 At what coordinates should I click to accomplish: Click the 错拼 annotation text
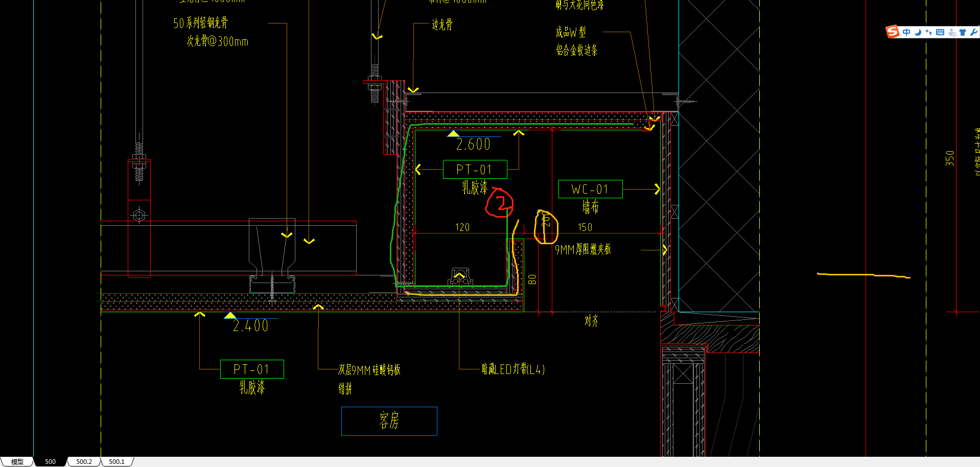pos(345,389)
